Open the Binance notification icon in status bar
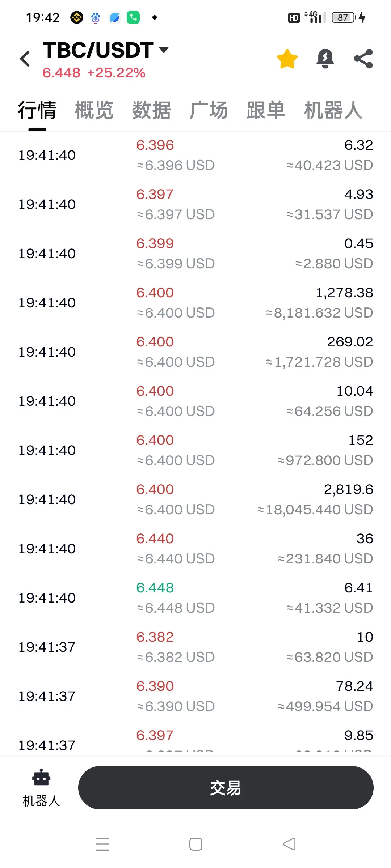Image resolution: width=391 pixels, height=868 pixels. pos(76,17)
